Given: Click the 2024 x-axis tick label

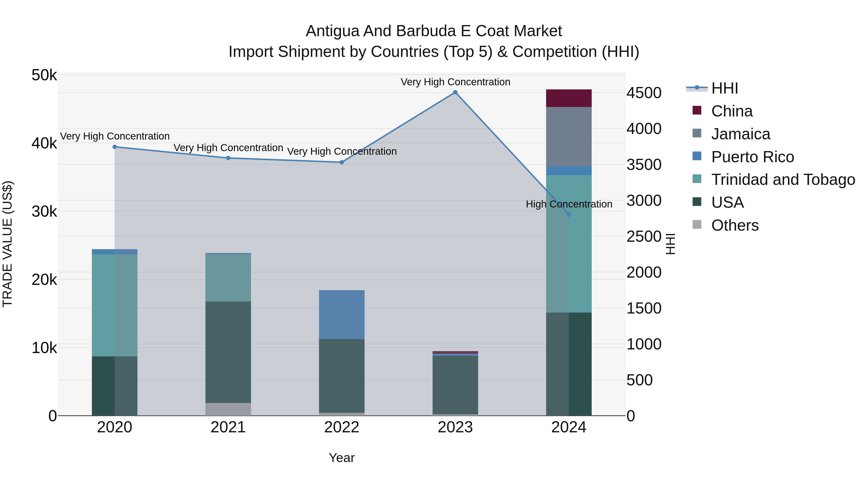Looking at the screenshot, I should (x=569, y=427).
